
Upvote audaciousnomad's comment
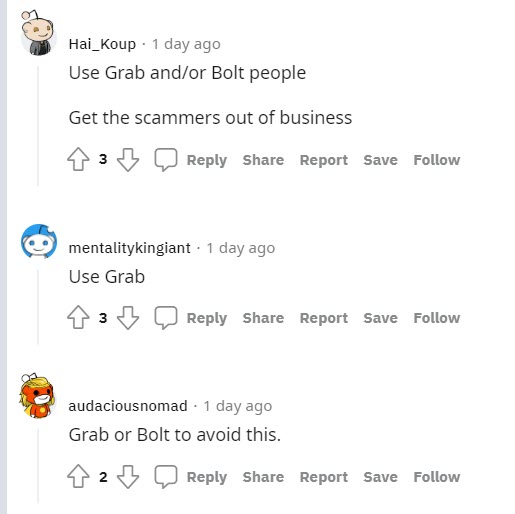(78, 476)
